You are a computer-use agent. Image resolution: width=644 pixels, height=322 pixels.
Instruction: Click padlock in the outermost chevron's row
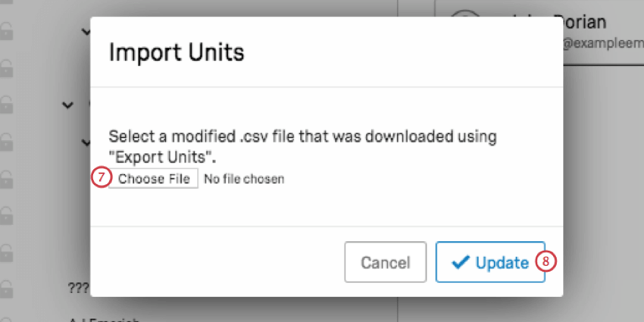(6, 105)
